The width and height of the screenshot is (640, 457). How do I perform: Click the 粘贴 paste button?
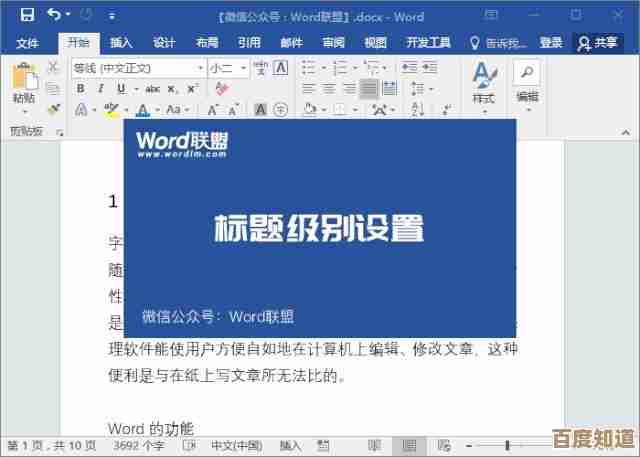(x=24, y=87)
